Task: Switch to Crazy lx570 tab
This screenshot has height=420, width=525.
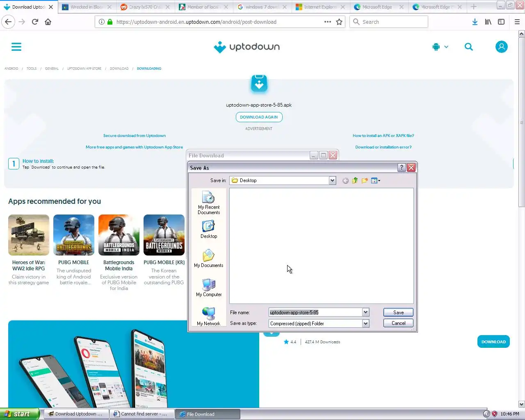Action: tap(145, 7)
